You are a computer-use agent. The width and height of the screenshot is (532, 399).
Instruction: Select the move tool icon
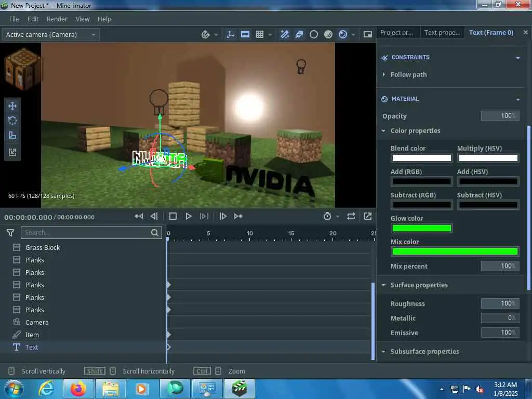click(12, 106)
